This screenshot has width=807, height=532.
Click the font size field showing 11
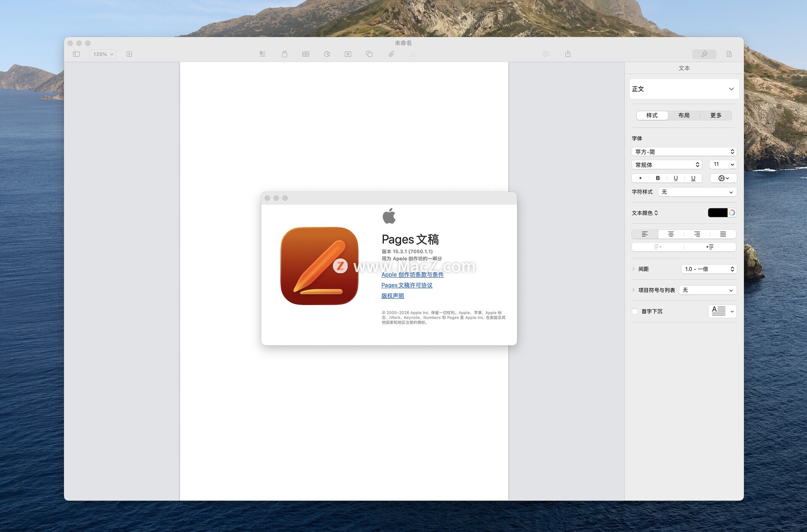coord(718,164)
